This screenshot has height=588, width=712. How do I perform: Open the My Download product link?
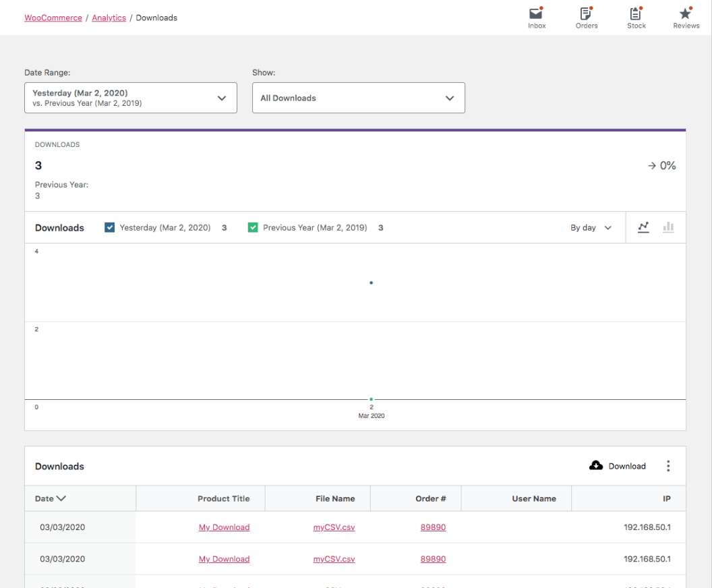coord(224,527)
